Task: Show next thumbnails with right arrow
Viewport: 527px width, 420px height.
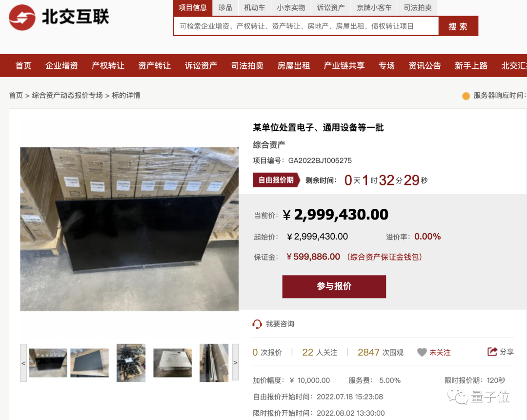Action: (x=235, y=362)
